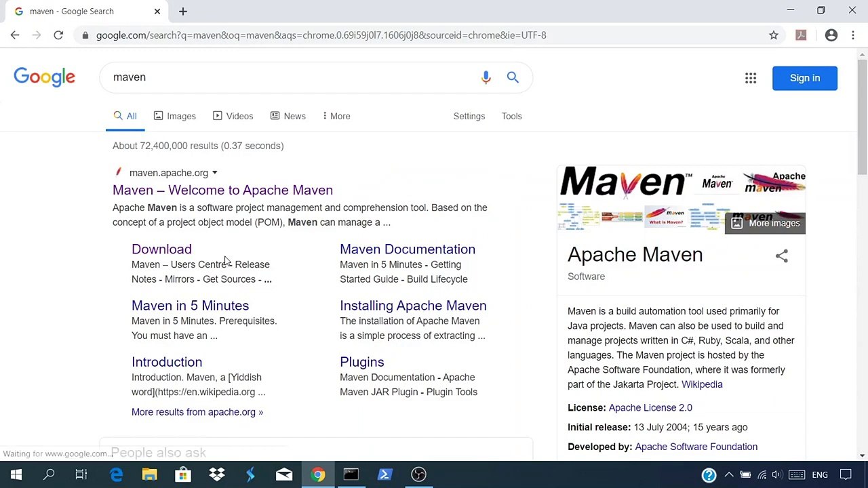Select the All results tab
This screenshot has height=488, width=868.
tap(125, 116)
